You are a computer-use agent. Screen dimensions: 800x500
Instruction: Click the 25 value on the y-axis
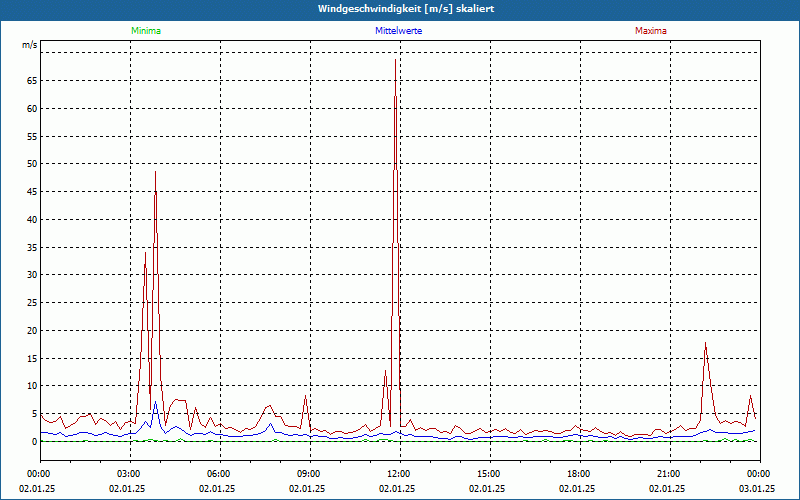click(33, 303)
